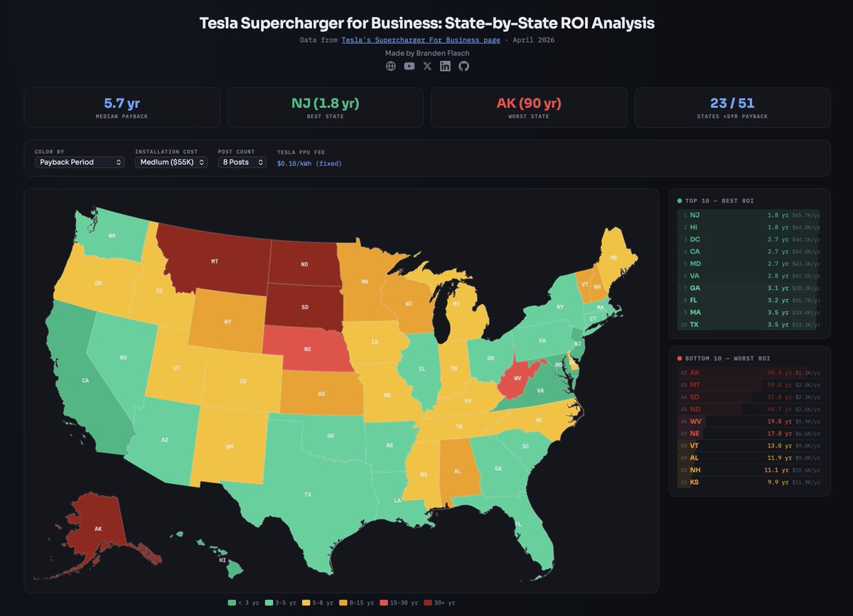This screenshot has width=853, height=616.
Task: Click Minnesota on the map
Action: 365,281
